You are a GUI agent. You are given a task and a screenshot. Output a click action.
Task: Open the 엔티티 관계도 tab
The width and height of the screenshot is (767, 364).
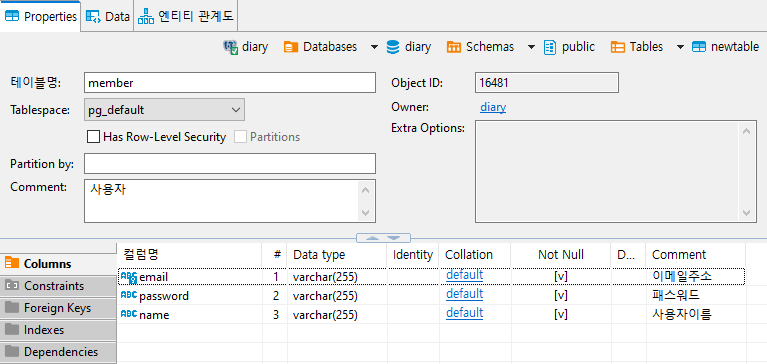click(x=186, y=17)
